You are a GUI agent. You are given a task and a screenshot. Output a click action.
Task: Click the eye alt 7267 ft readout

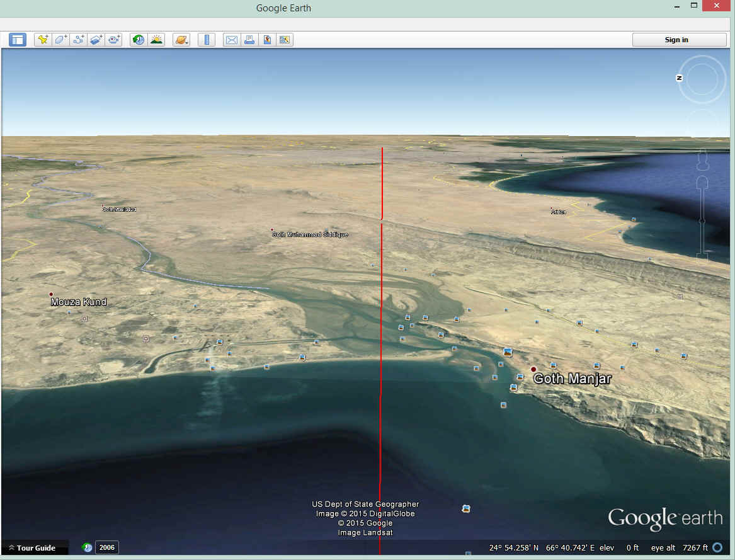(x=679, y=548)
